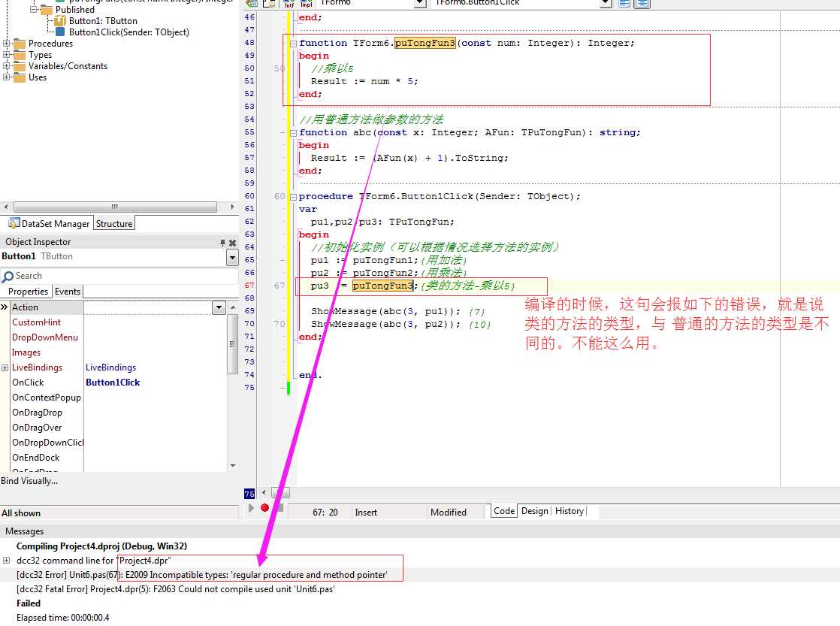Select the OnEndDock event row
The height and width of the screenshot is (626, 840).
119,458
